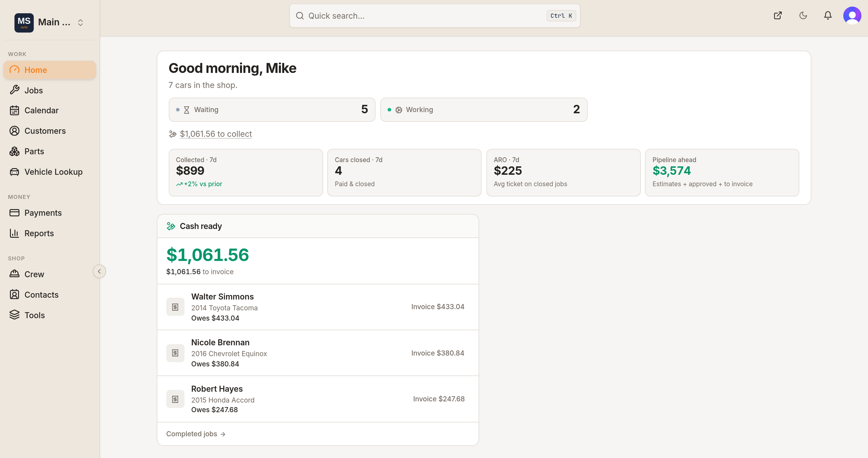Screen dimensions: 868x458
Task: Click the Contacts book icon
Action: pos(14,295)
